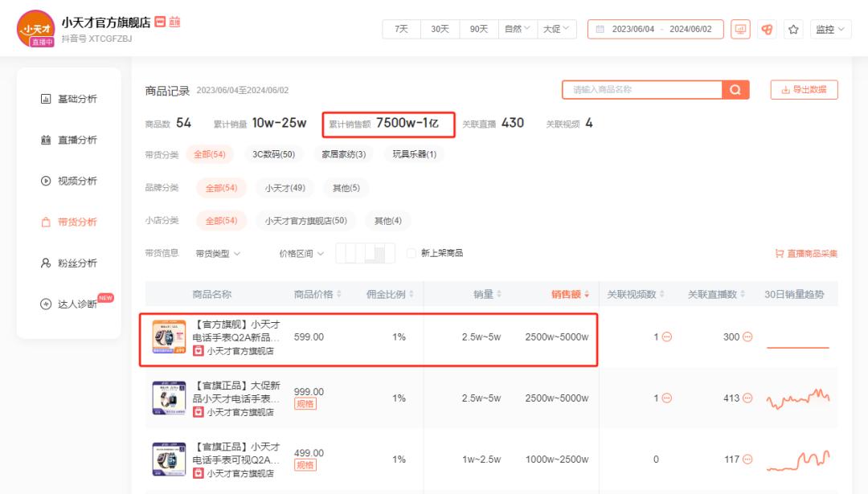Click the search magnifier icon button
Screen dimensions: 868x494
pos(735,90)
